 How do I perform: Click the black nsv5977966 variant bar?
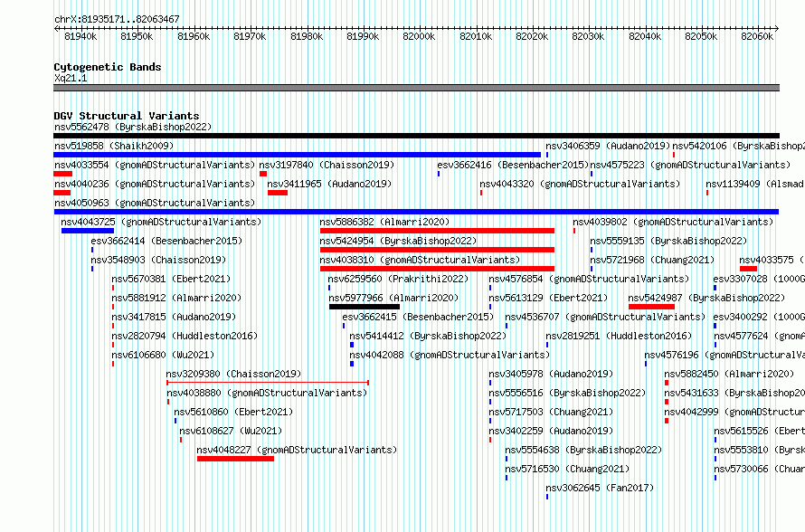coord(365,307)
